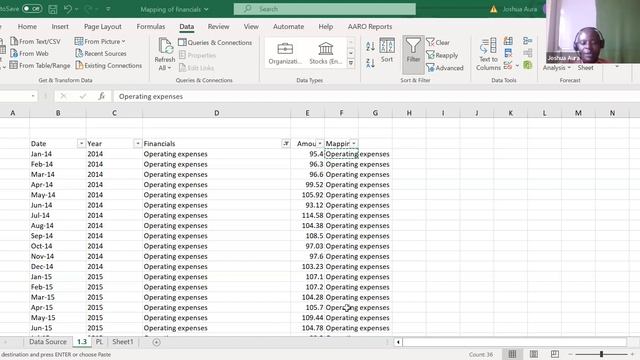Undo the last action
This screenshot has width=640, height=360.
pyautogui.click(x=68, y=9)
